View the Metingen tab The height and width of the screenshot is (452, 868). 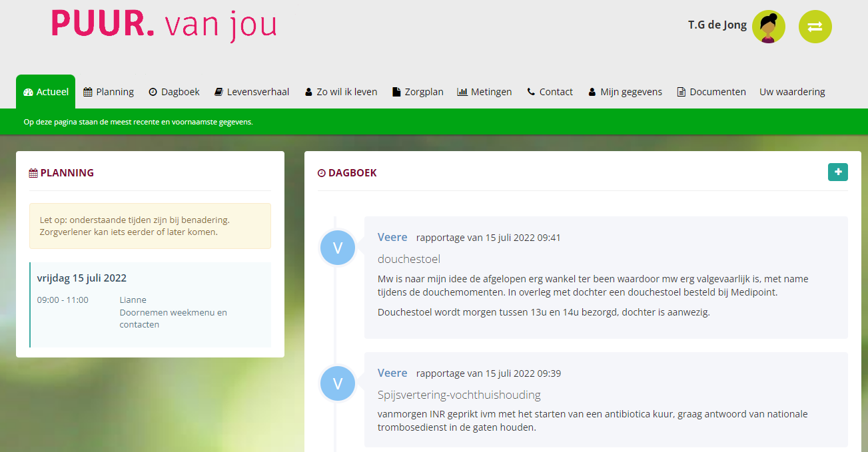pyautogui.click(x=484, y=92)
